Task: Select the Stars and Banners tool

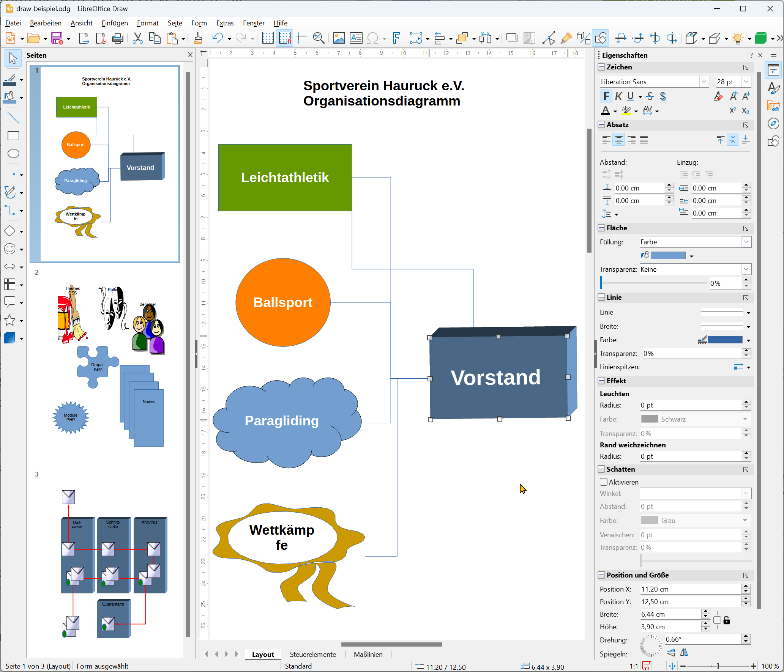Action: point(10,321)
